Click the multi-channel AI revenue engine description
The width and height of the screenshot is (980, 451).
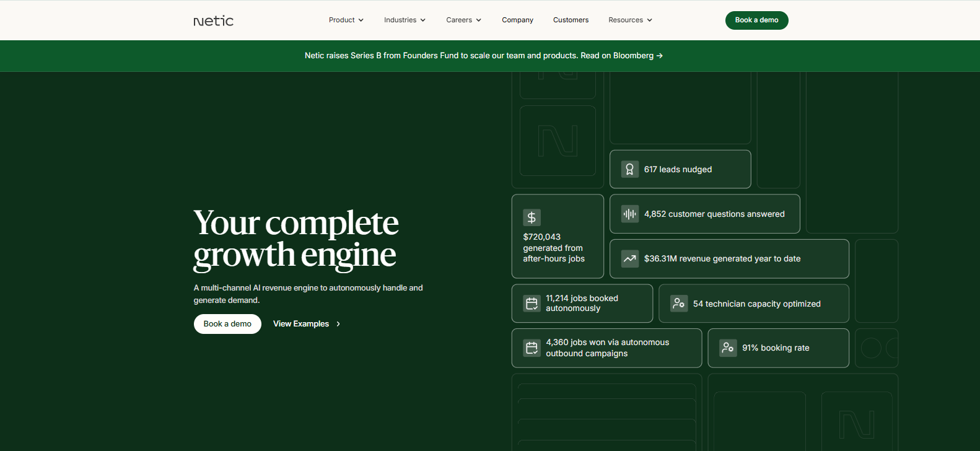point(308,294)
